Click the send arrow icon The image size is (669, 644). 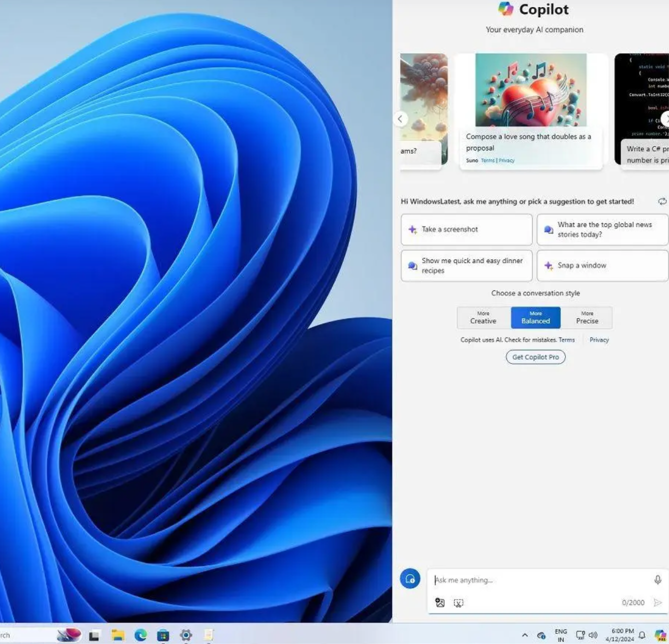click(657, 602)
